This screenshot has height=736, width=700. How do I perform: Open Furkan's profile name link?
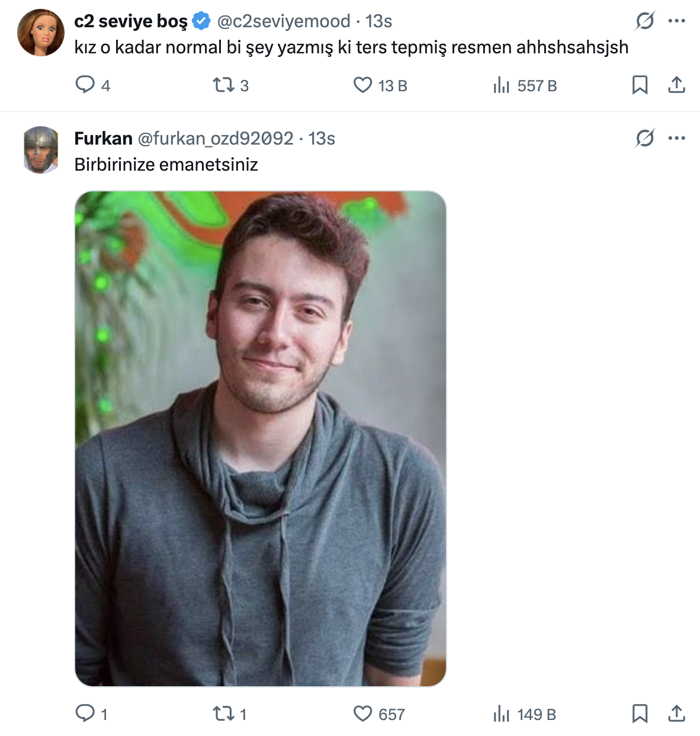coord(103,138)
